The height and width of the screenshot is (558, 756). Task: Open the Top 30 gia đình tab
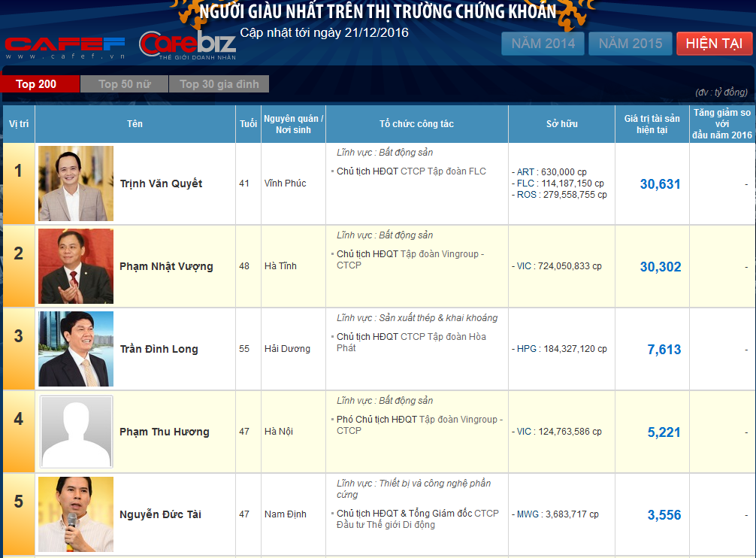219,84
